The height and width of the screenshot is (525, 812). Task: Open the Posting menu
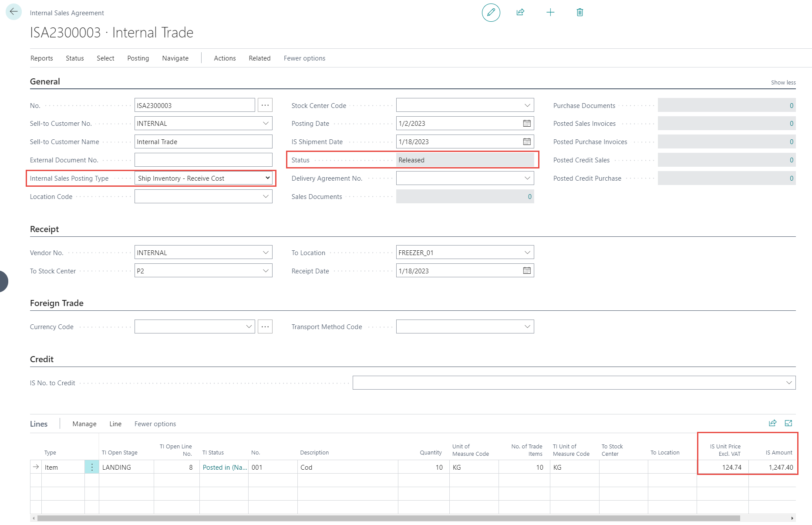(138, 58)
